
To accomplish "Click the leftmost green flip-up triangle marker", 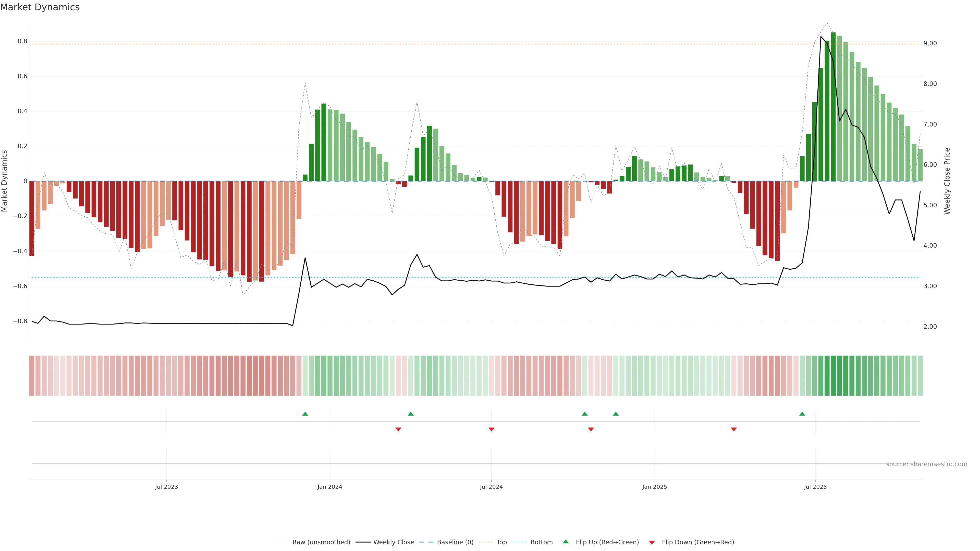I will coord(305,414).
